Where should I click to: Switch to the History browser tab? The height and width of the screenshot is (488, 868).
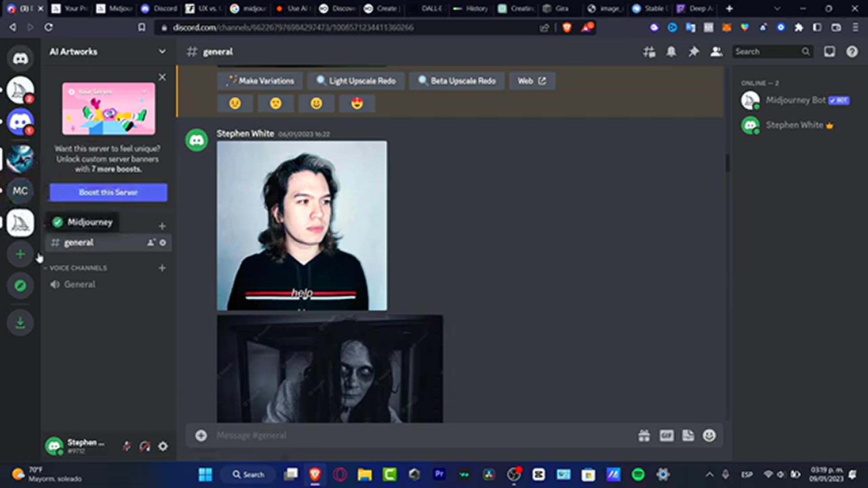[471, 9]
